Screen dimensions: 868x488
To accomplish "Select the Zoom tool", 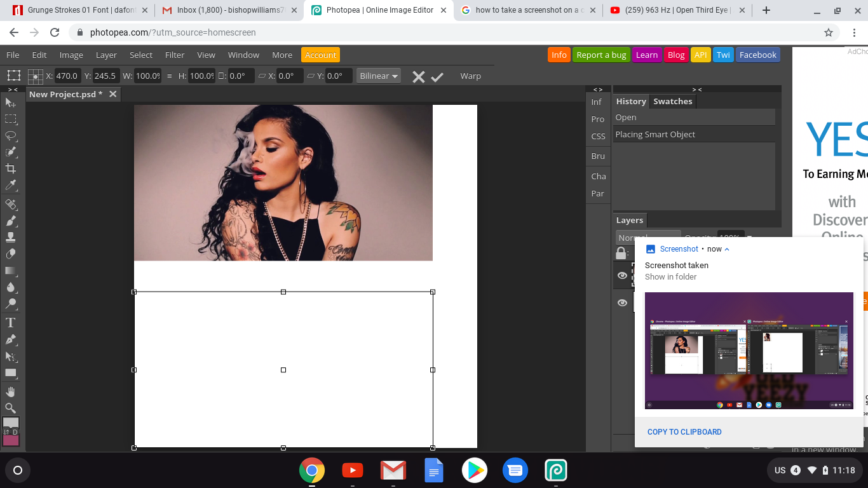I will tap(11, 408).
